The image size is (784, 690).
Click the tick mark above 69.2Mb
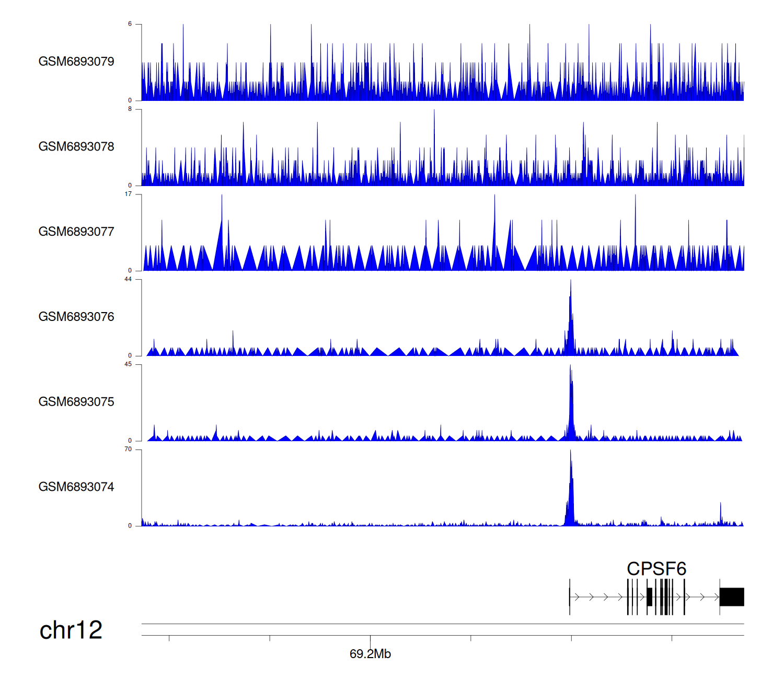pos(370,639)
